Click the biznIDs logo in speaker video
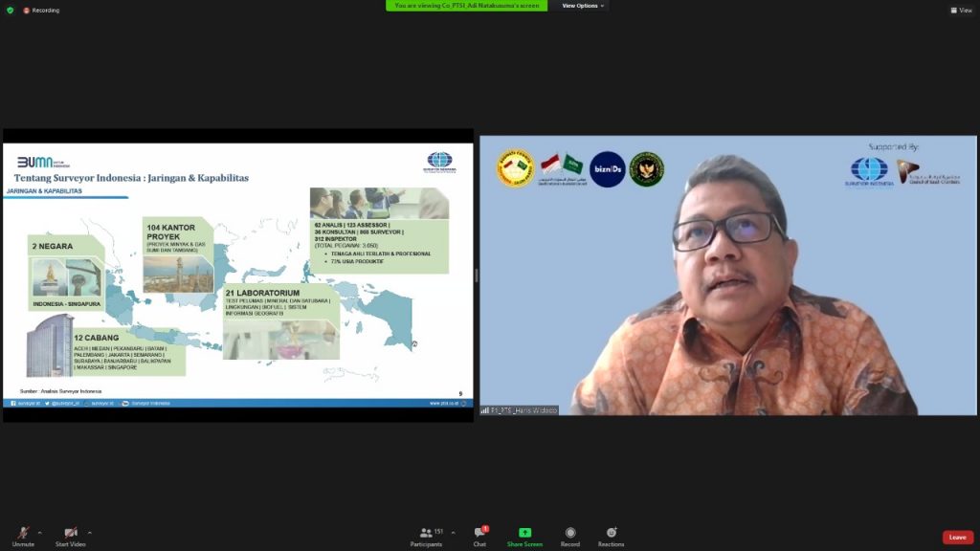 point(607,168)
